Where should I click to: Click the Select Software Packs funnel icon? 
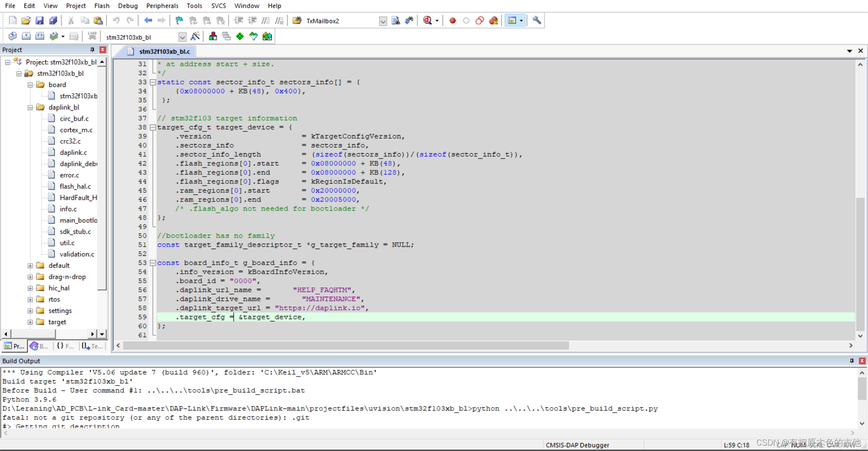click(x=254, y=36)
